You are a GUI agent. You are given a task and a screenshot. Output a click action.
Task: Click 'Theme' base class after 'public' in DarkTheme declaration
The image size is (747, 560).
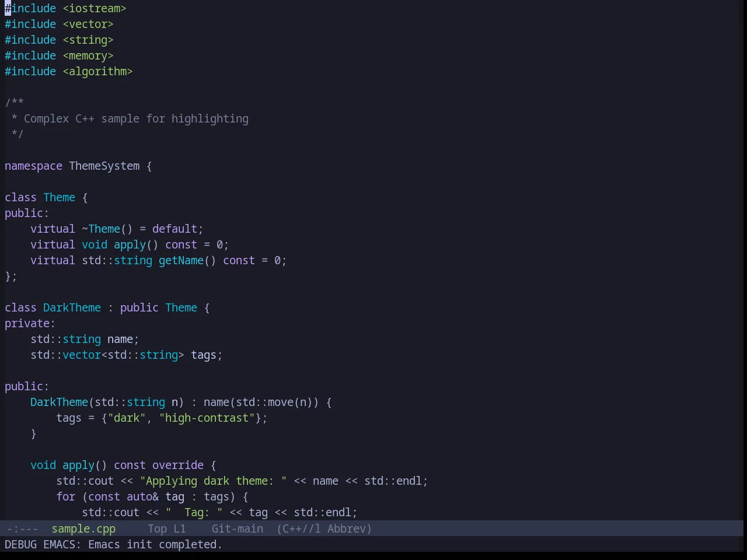pyautogui.click(x=181, y=307)
